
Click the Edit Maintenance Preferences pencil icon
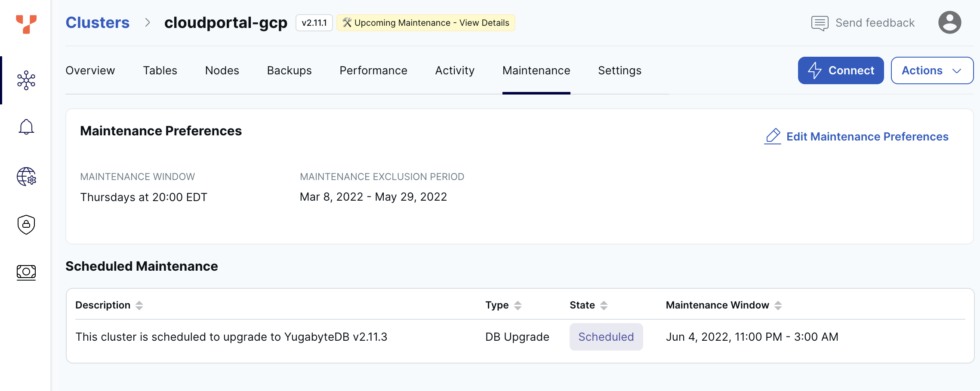tap(773, 136)
